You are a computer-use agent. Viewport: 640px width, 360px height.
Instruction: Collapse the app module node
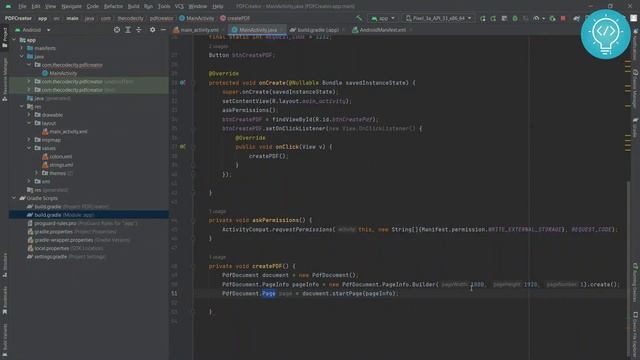[14, 40]
